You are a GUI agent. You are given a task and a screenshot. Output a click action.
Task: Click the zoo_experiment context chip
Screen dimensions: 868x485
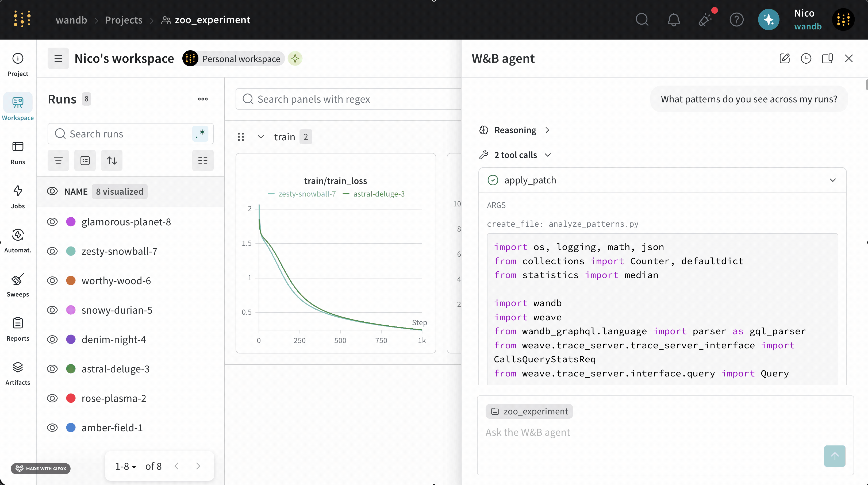click(x=529, y=411)
